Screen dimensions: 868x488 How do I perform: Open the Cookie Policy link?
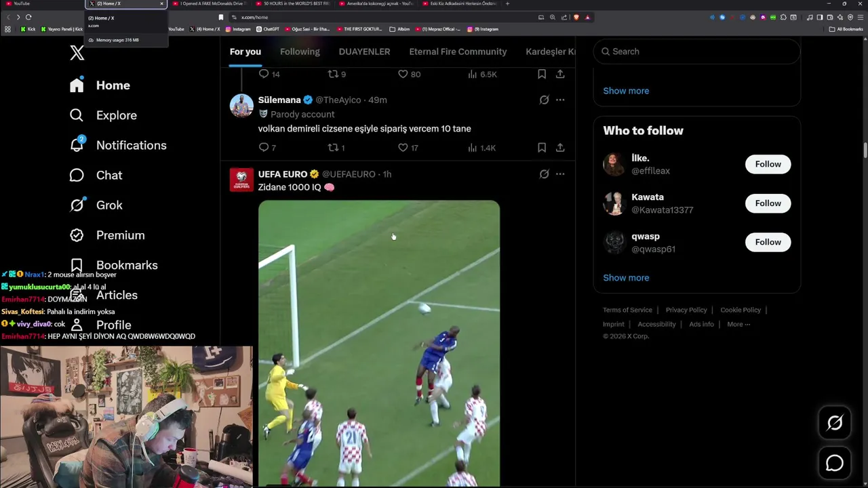coord(741,310)
